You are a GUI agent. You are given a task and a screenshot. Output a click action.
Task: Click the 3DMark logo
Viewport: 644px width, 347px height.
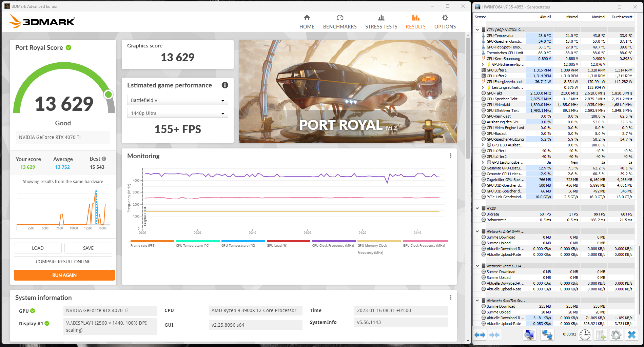tap(41, 21)
